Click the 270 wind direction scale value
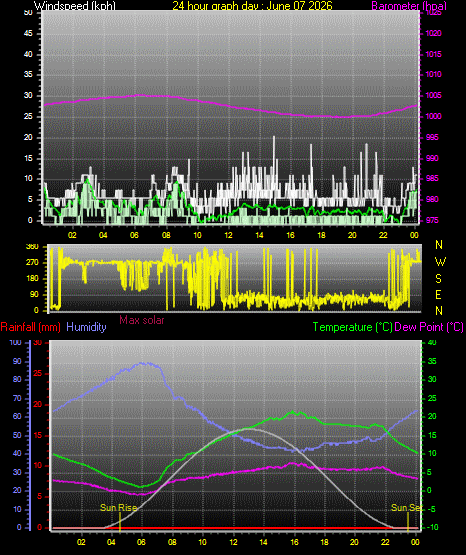Screen dimensions: 466x555 (32, 263)
